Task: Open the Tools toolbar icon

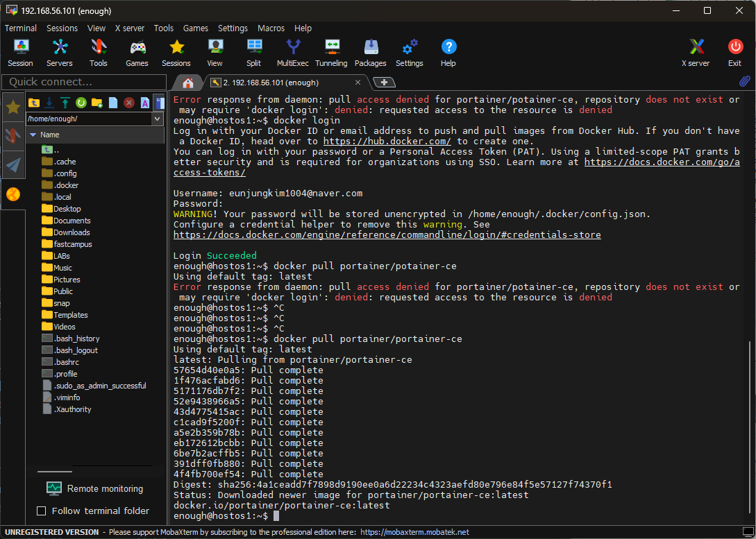Action: [99, 53]
